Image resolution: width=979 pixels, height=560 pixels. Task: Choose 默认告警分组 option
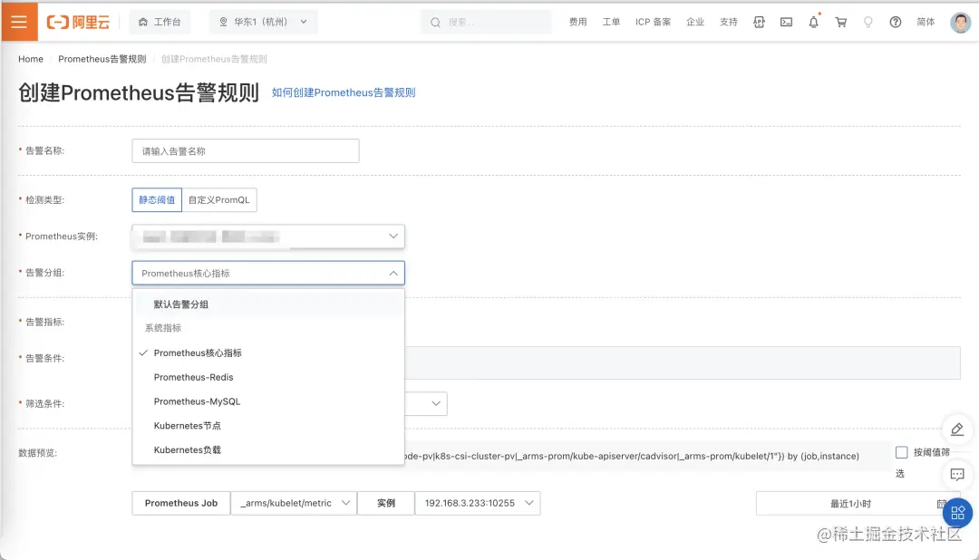(268, 304)
